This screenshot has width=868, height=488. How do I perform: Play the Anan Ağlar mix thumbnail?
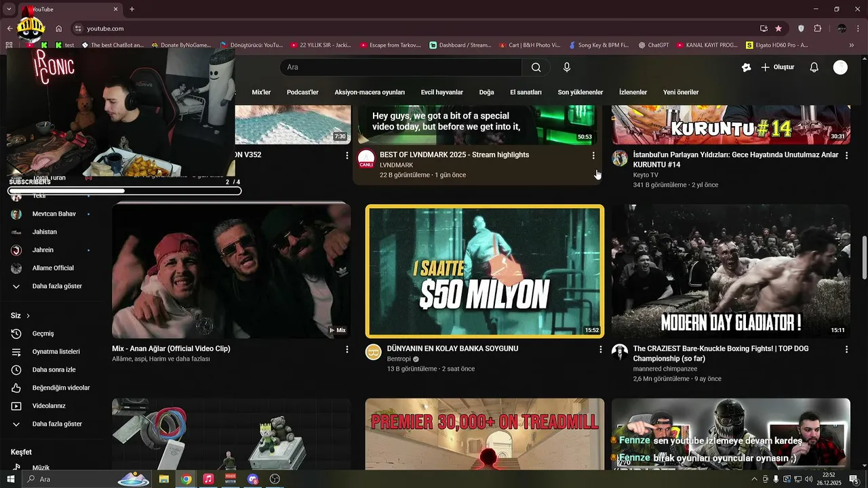tap(231, 271)
